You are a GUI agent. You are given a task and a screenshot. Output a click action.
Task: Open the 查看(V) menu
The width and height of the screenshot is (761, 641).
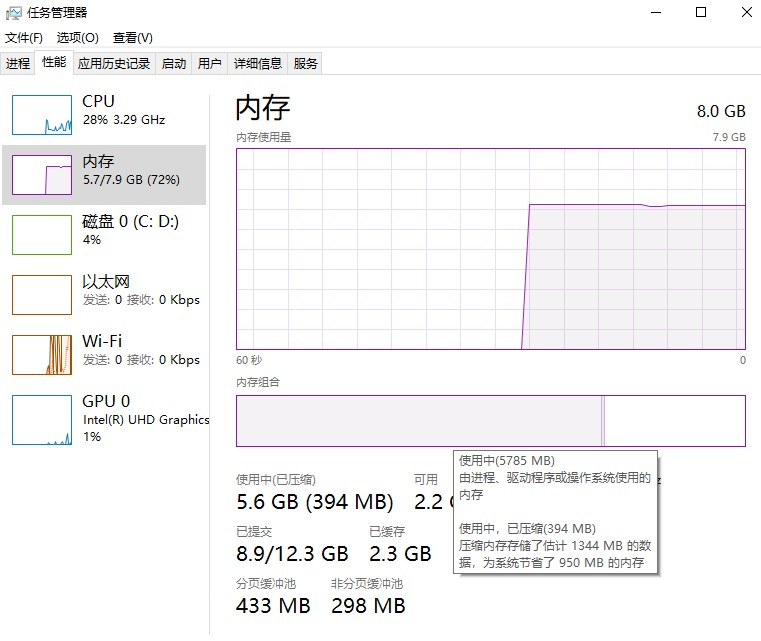point(132,38)
